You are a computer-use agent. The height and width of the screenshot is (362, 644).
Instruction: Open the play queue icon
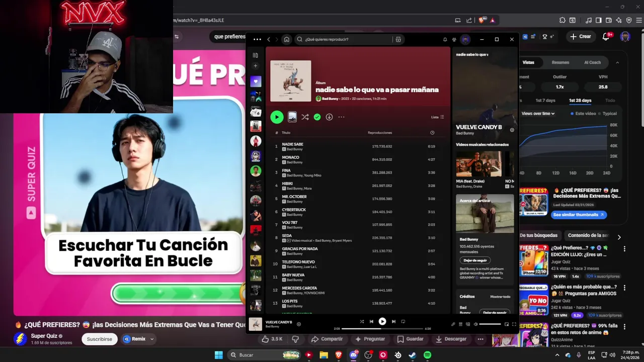(460, 324)
